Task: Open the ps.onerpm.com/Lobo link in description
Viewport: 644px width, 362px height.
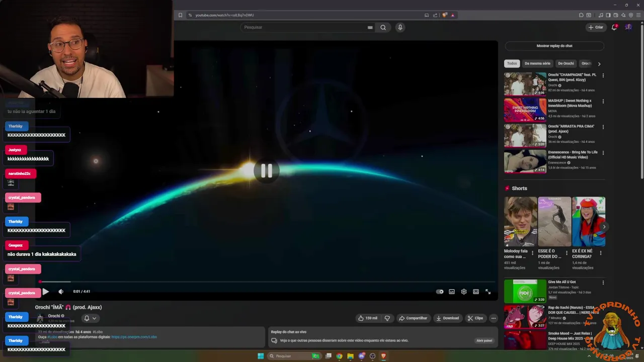Action: coord(134,337)
